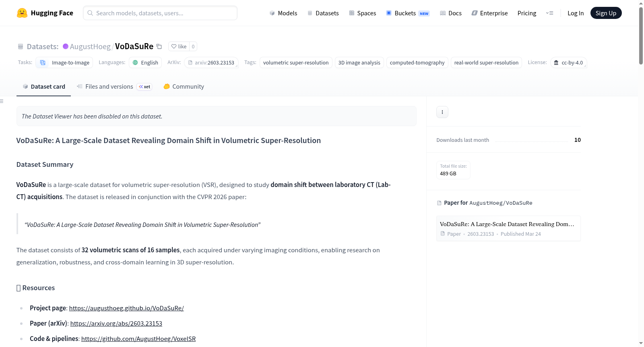Open the Models page
The height and width of the screenshot is (347, 644).
click(x=283, y=13)
